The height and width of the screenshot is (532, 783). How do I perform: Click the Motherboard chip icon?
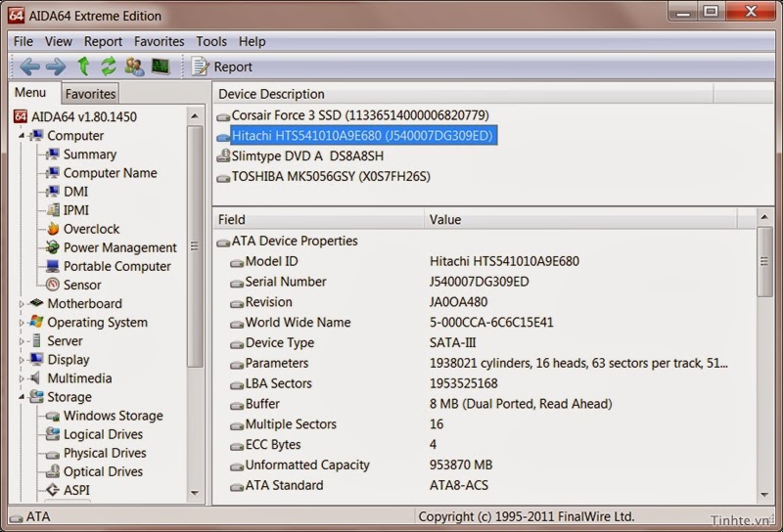tap(36, 303)
